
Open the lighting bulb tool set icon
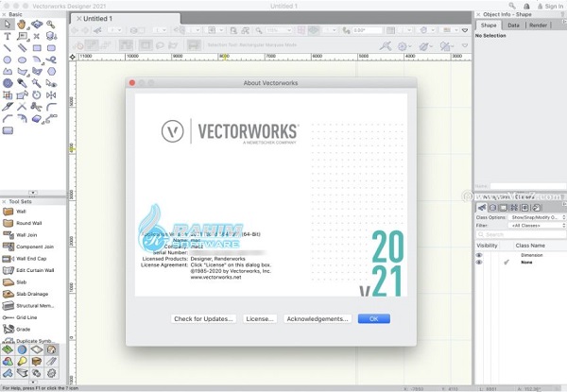tap(22, 361)
